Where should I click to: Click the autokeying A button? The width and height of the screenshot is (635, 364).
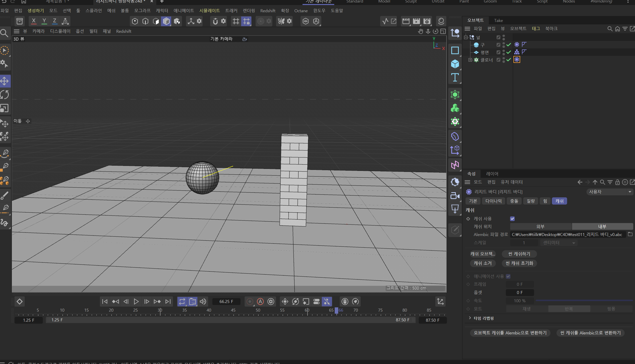tap(260, 301)
